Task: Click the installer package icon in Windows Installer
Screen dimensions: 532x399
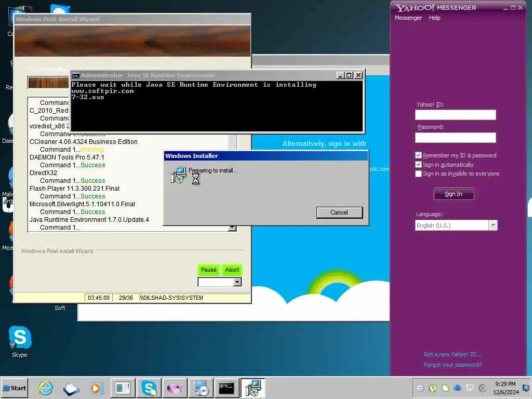Action: pyautogui.click(x=179, y=175)
